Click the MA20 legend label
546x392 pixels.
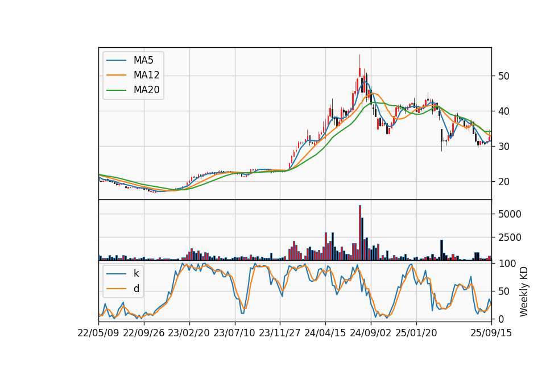[146, 90]
